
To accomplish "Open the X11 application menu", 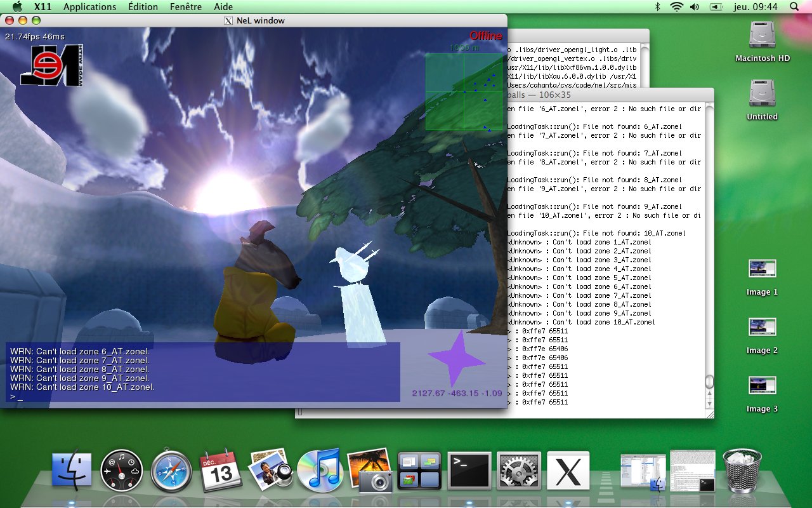I will pos(43,6).
